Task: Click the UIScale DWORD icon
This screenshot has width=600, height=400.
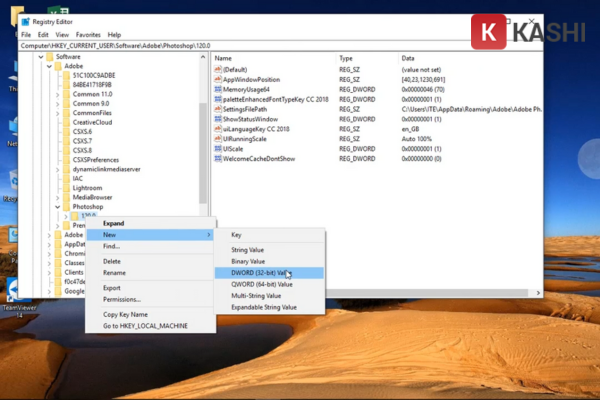Action: point(218,149)
